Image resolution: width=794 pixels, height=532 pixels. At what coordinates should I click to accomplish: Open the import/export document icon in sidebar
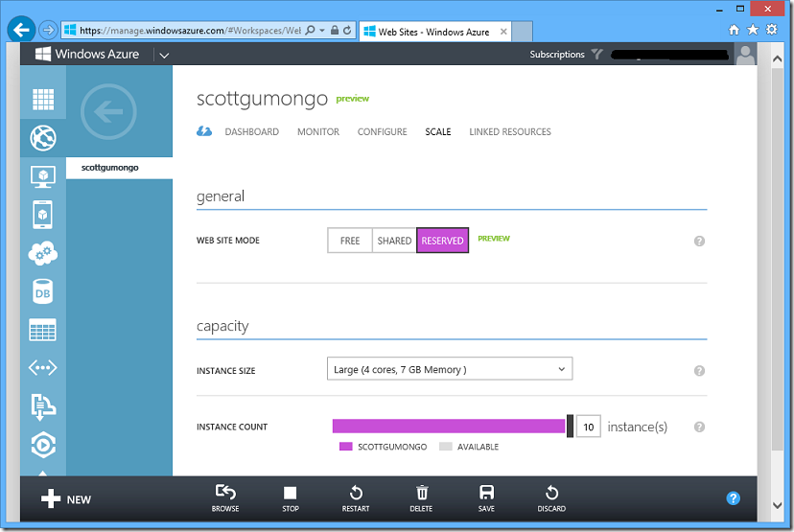click(x=43, y=406)
